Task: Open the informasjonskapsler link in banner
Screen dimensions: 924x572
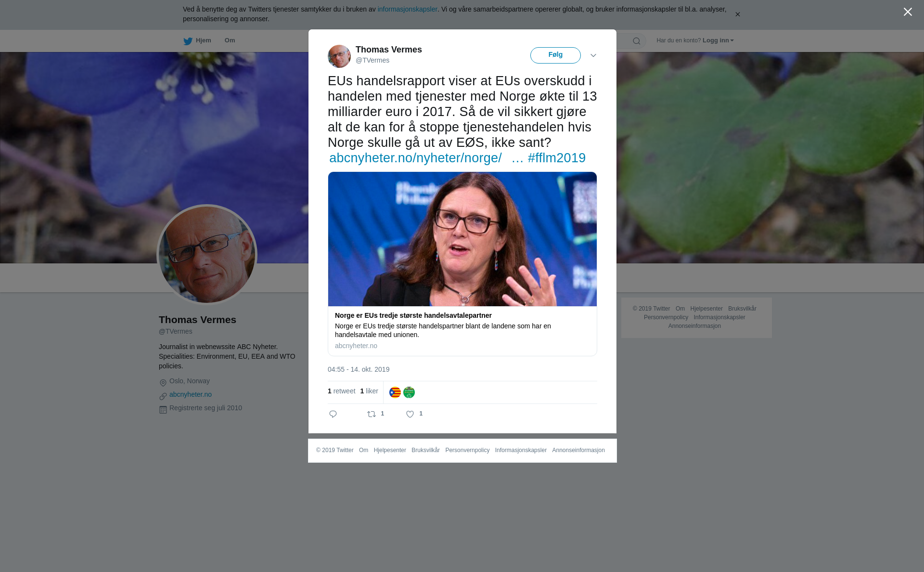Action: point(407,9)
